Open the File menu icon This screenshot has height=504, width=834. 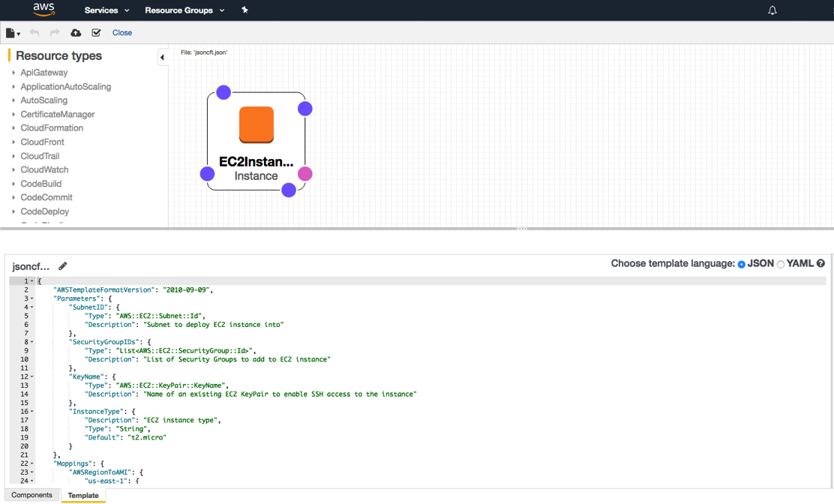[12, 33]
